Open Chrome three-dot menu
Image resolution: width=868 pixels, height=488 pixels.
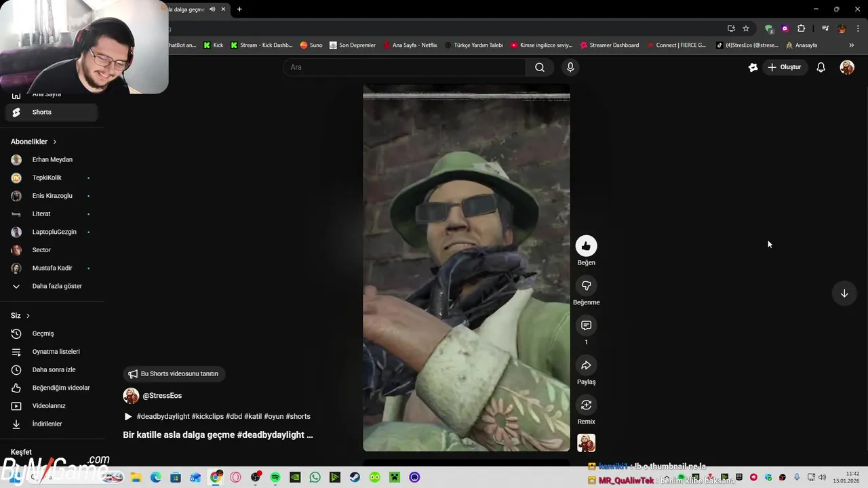coord(859,28)
